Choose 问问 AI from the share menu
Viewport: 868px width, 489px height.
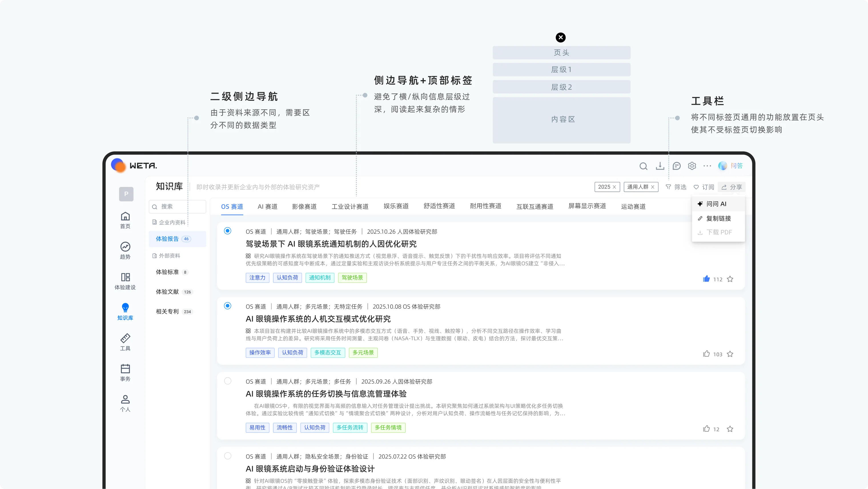tap(718, 204)
